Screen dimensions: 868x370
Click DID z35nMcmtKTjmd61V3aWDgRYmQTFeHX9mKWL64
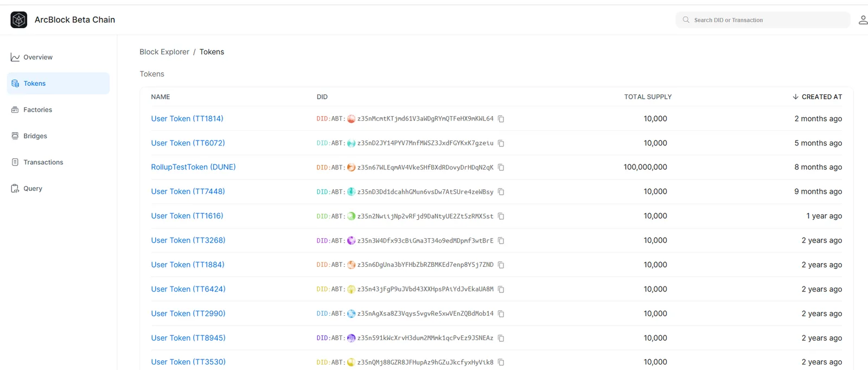(x=425, y=119)
